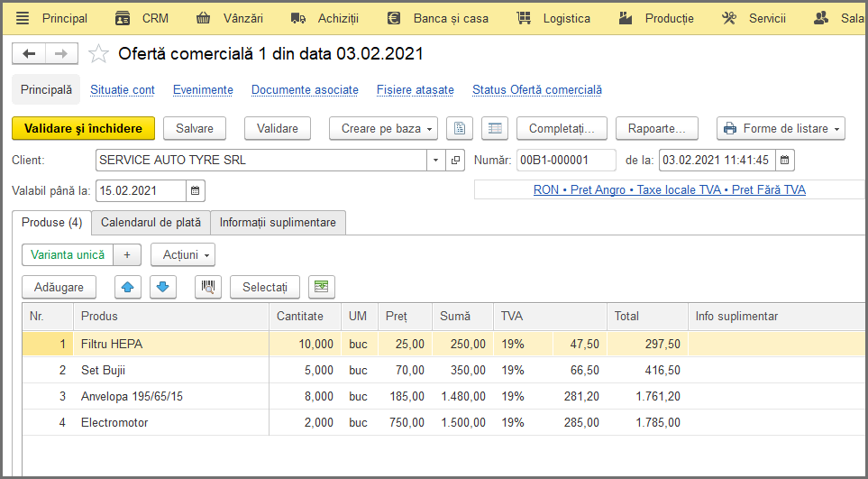Click the back navigation arrow
The image size is (868, 479).
29,54
